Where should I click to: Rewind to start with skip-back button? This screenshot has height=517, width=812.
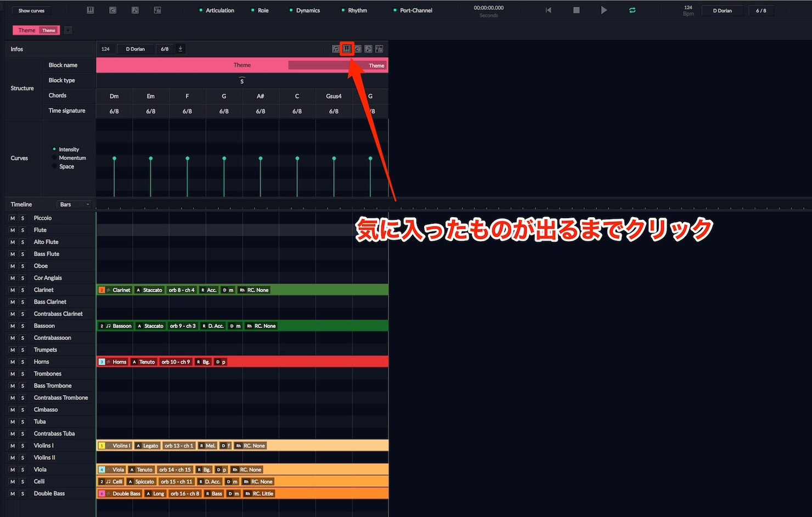pos(548,10)
